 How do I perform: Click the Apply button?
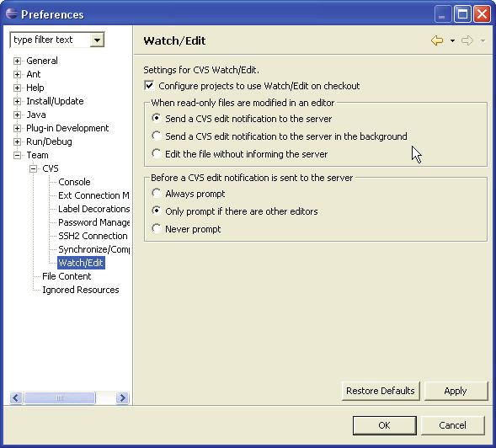[x=456, y=391]
